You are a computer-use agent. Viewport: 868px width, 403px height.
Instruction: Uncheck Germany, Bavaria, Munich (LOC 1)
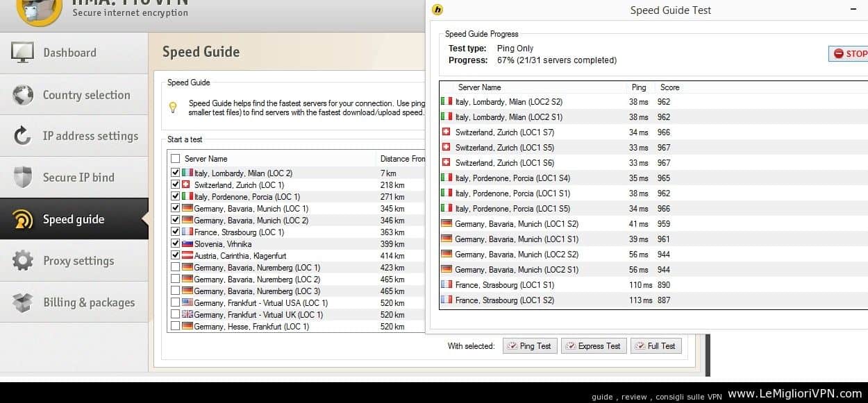[x=175, y=209]
